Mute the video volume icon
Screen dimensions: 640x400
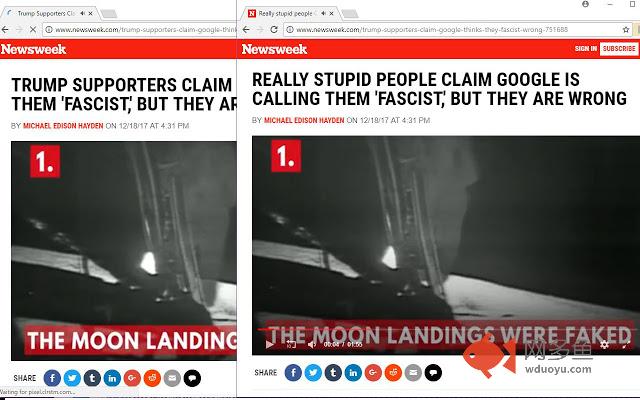pyautogui.click(x=312, y=345)
